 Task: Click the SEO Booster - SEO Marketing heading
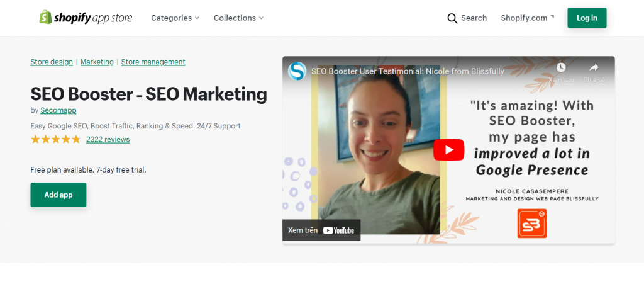(x=148, y=94)
